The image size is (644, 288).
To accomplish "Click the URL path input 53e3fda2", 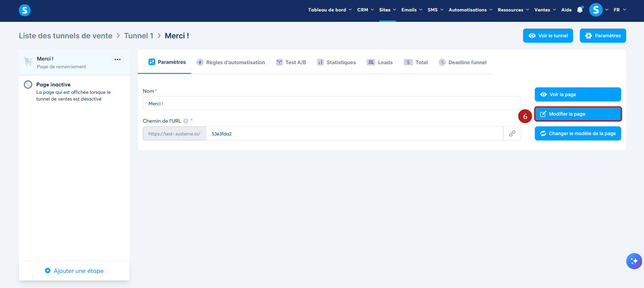I will point(354,133).
